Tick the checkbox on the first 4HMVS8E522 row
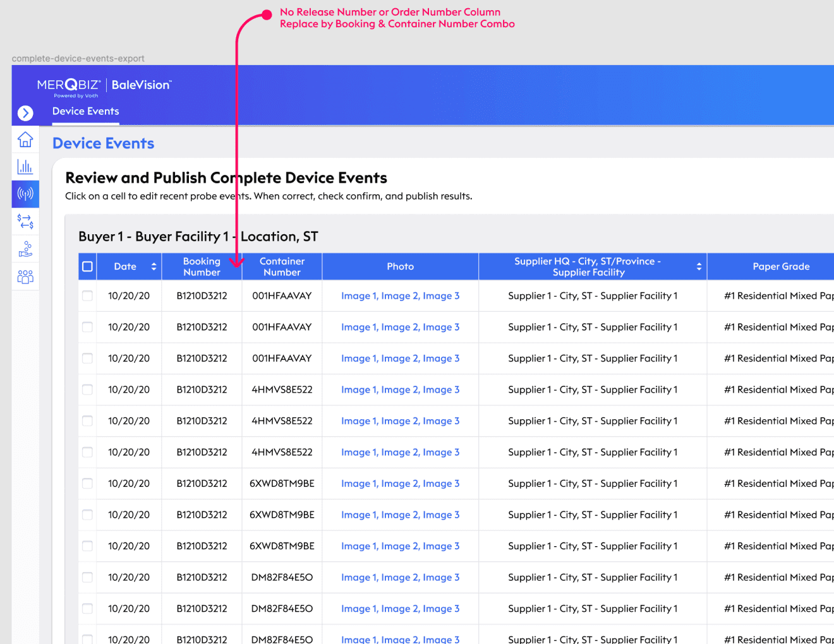 click(88, 390)
